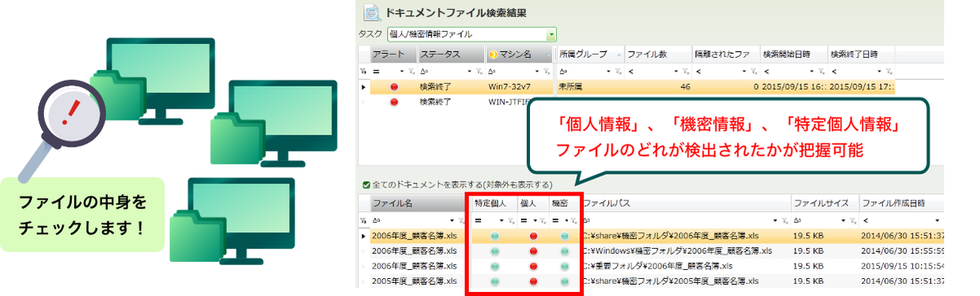This screenshot has width=980, height=296.
Task: Clear the ファイルパス column filter icon
Action: (786, 221)
